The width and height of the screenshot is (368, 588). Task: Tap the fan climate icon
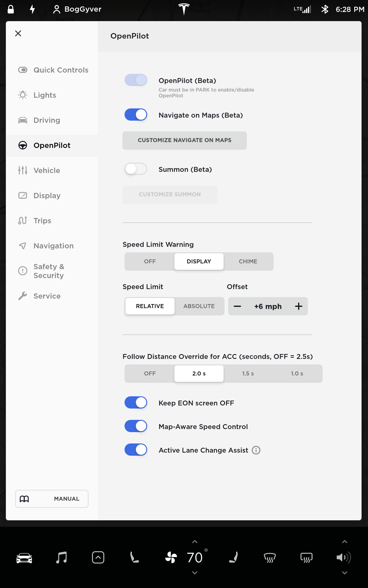(x=171, y=557)
